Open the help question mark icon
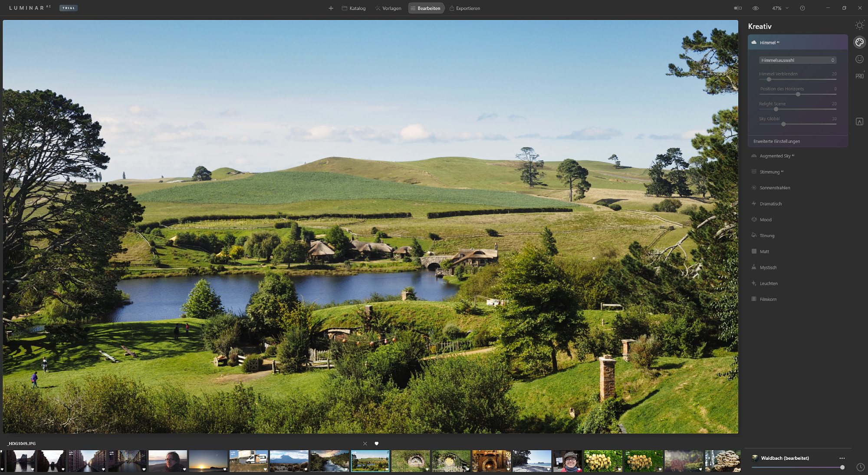 pyautogui.click(x=802, y=8)
